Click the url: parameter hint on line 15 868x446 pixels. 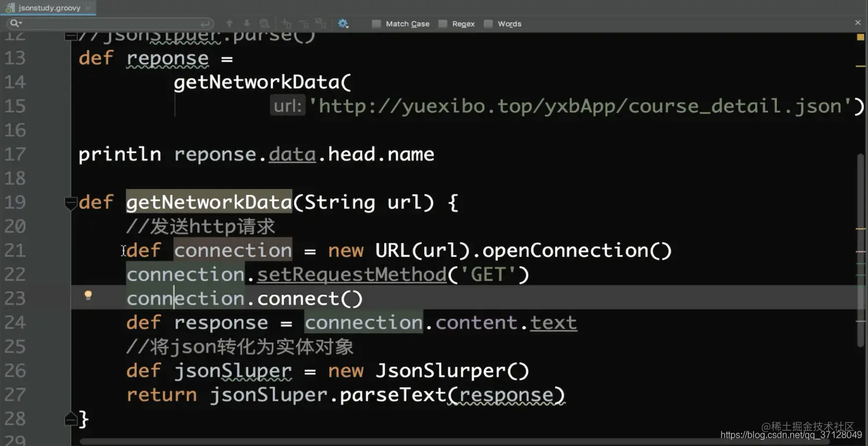(x=288, y=106)
